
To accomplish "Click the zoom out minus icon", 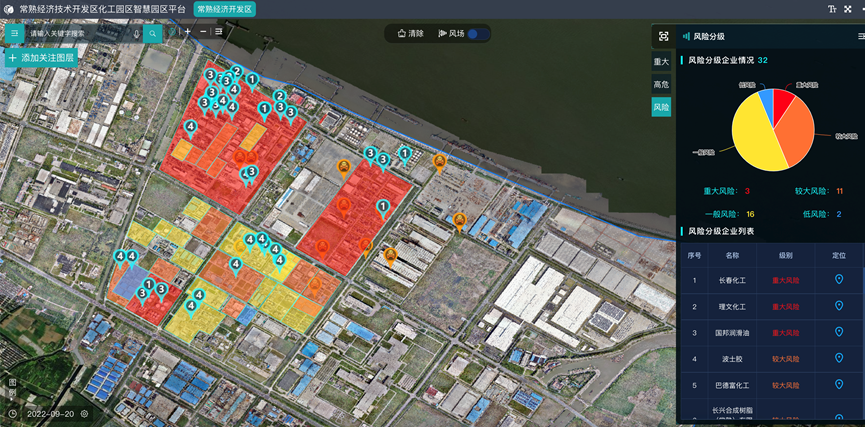I will (203, 32).
